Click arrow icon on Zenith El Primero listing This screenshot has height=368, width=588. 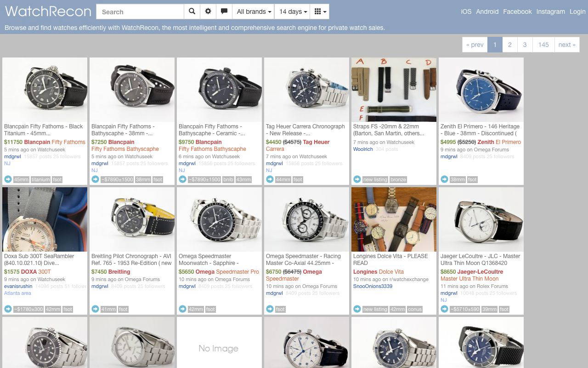(x=444, y=179)
